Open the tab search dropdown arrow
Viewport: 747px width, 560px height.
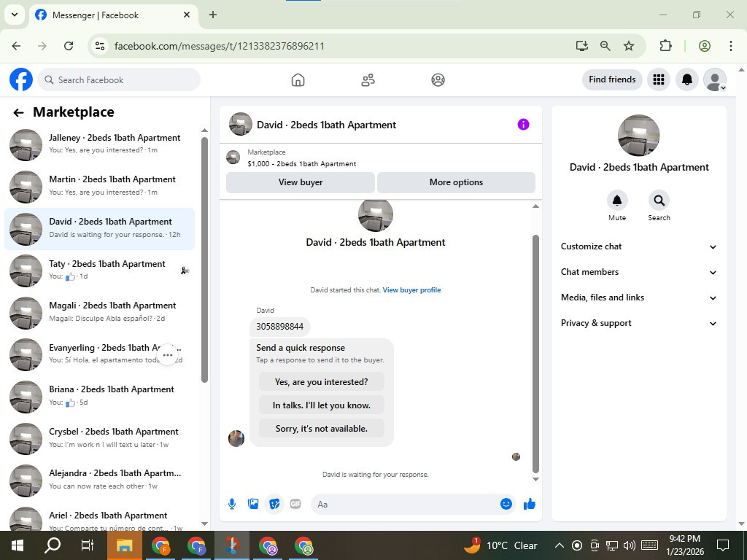pyautogui.click(x=15, y=15)
